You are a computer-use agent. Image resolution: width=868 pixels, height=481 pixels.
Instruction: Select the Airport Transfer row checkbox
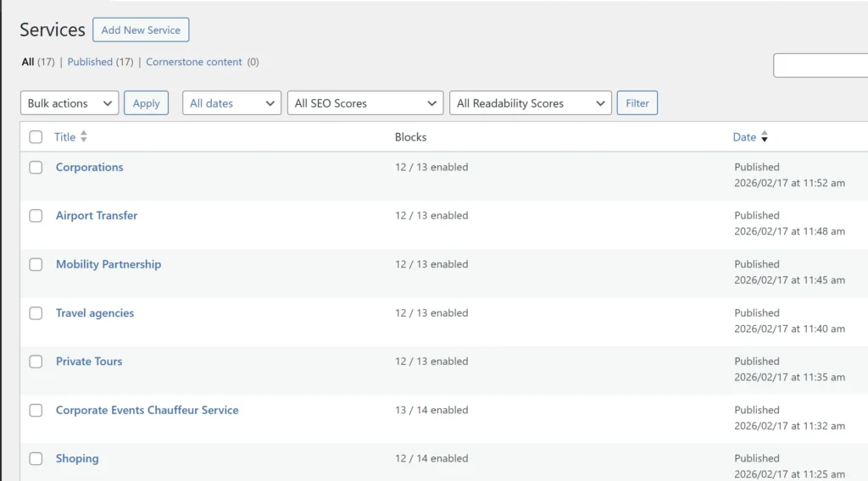pyautogui.click(x=36, y=216)
